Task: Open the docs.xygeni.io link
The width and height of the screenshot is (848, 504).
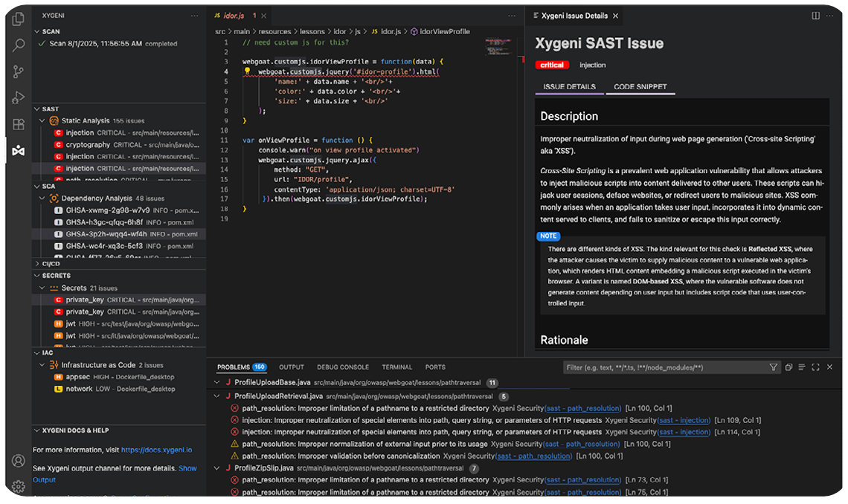Action: pos(156,450)
